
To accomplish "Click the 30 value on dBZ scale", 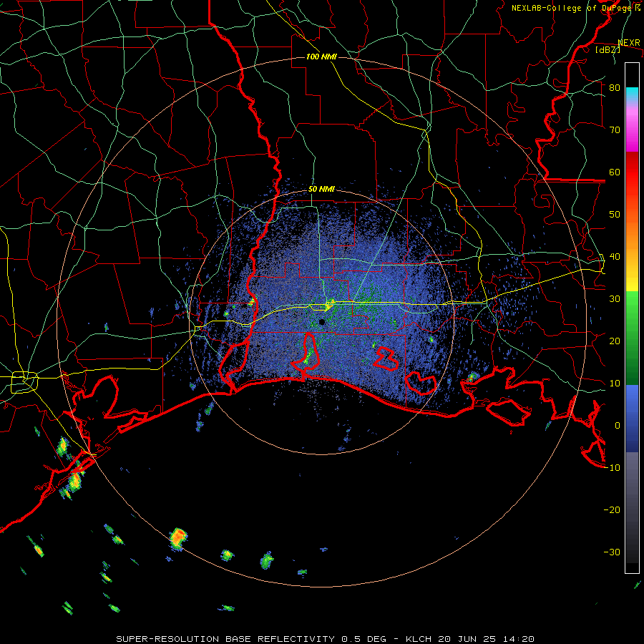I will click(615, 299).
